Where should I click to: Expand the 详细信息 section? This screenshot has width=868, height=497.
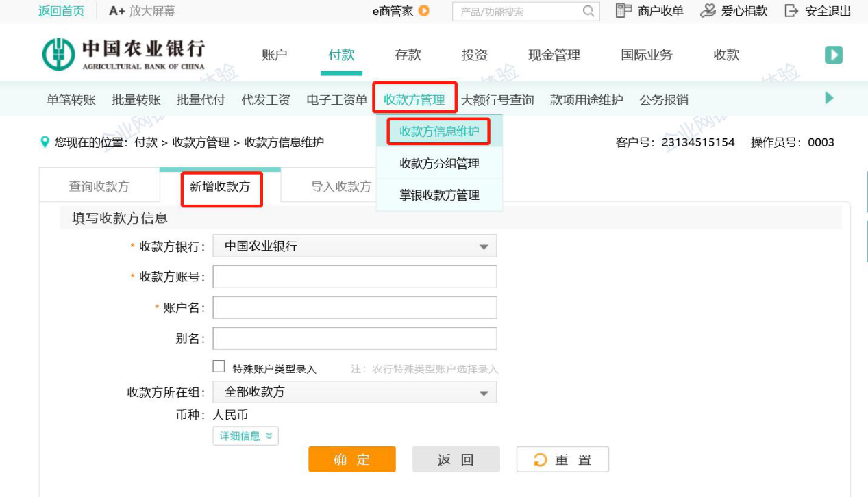click(x=245, y=436)
